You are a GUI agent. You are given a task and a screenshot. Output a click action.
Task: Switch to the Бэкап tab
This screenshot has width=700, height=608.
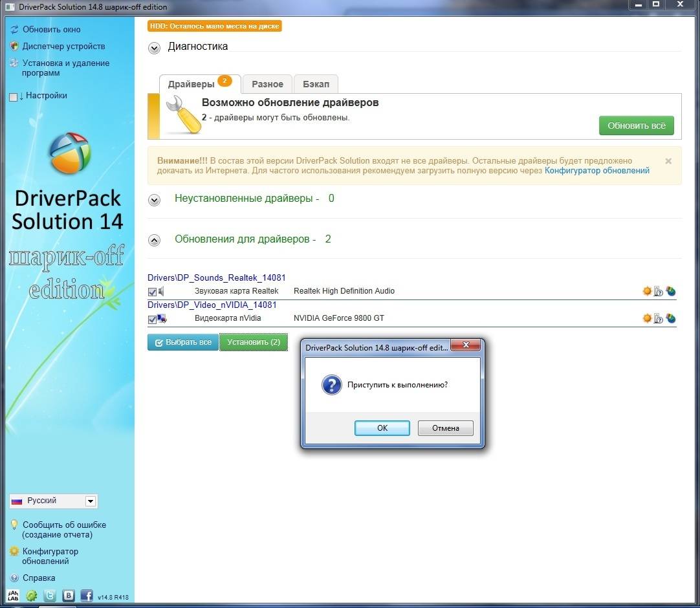[316, 84]
